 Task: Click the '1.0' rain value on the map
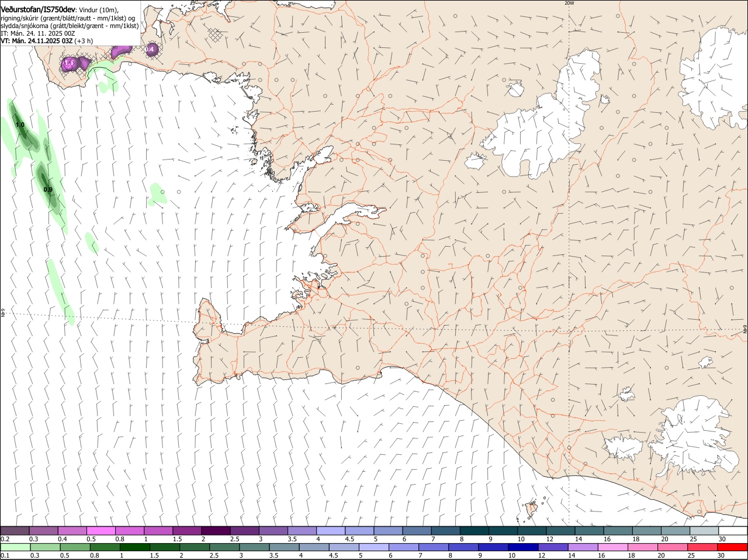tap(20, 125)
